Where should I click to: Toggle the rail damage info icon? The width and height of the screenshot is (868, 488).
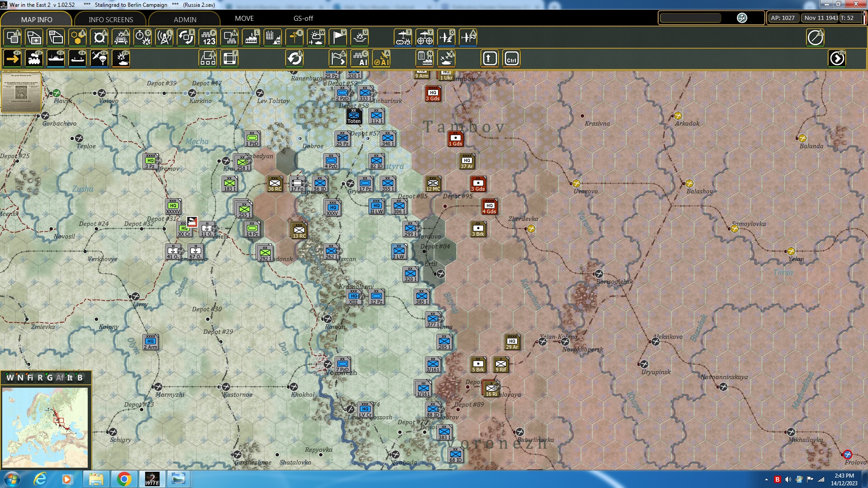coord(121,38)
